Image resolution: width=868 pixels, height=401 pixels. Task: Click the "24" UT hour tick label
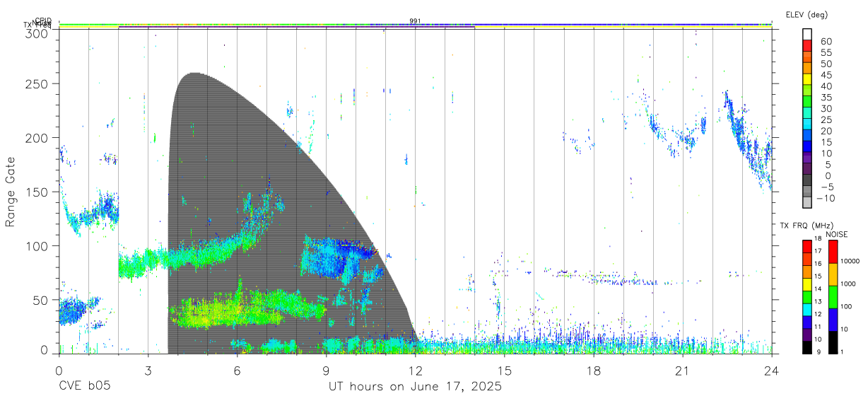(771, 371)
